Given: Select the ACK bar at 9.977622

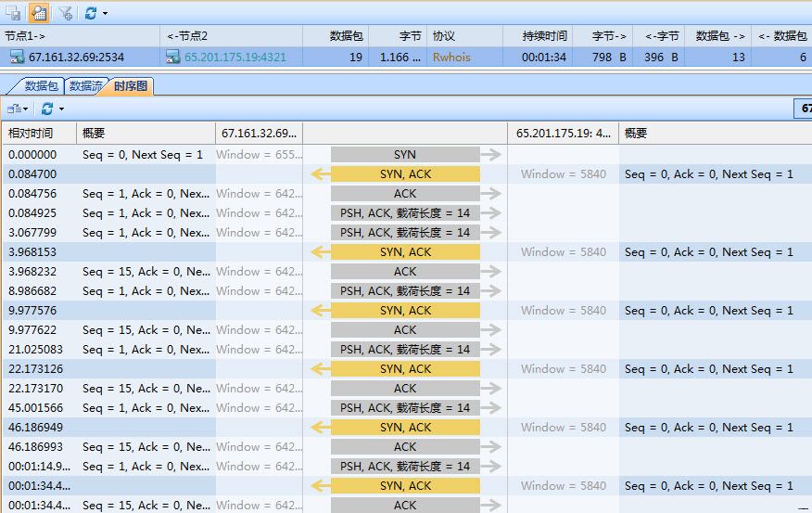Looking at the screenshot, I should tap(405, 329).
